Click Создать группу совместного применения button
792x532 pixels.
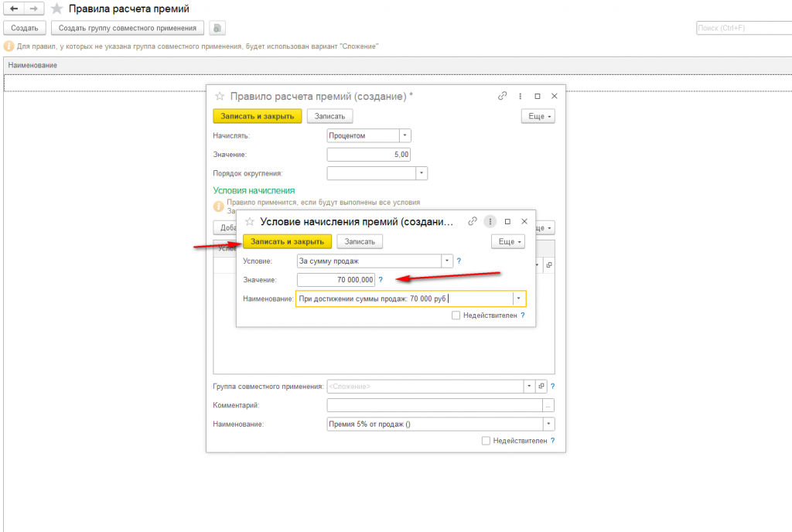click(128, 29)
